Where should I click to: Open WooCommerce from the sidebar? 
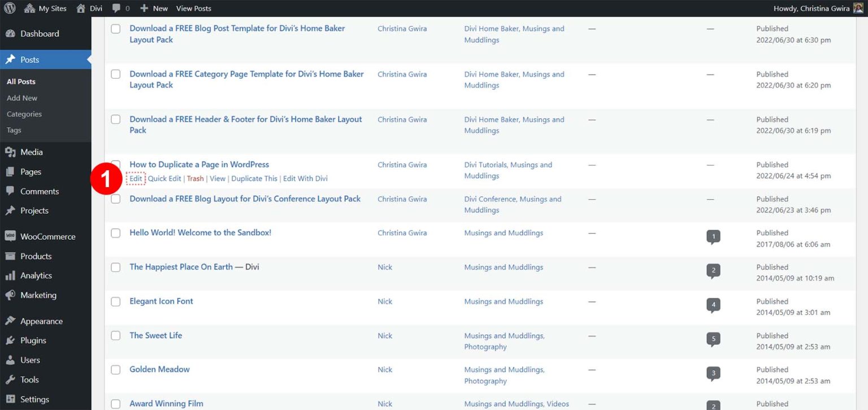tap(12, 236)
